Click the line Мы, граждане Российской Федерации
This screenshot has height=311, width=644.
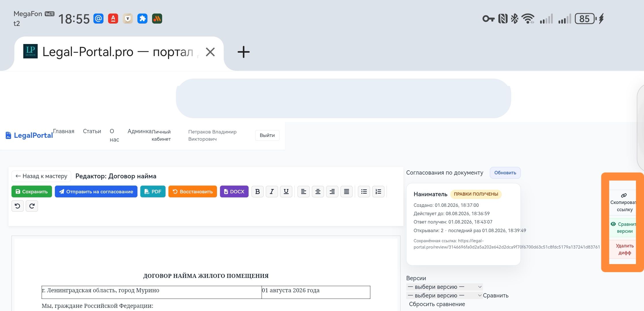click(x=97, y=306)
